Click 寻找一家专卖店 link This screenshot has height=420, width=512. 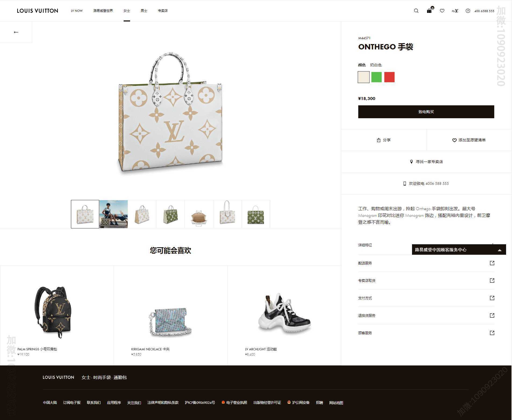coord(426,162)
